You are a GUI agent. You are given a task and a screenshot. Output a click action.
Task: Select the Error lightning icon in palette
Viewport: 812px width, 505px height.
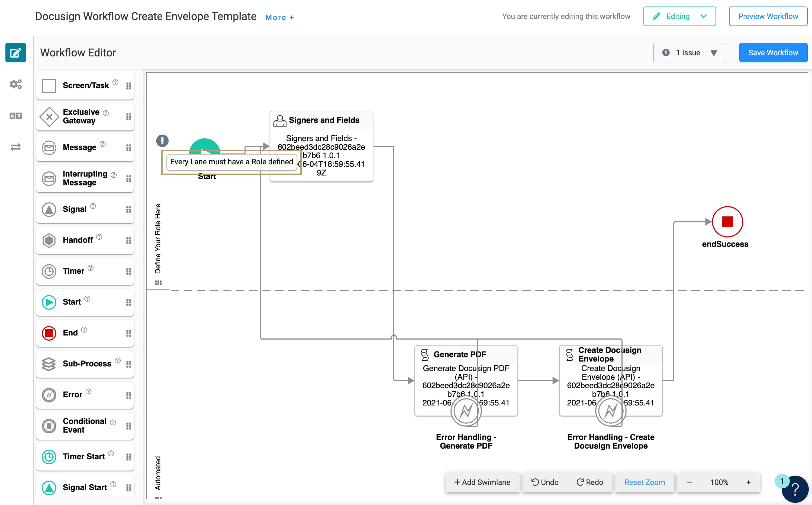click(x=49, y=395)
